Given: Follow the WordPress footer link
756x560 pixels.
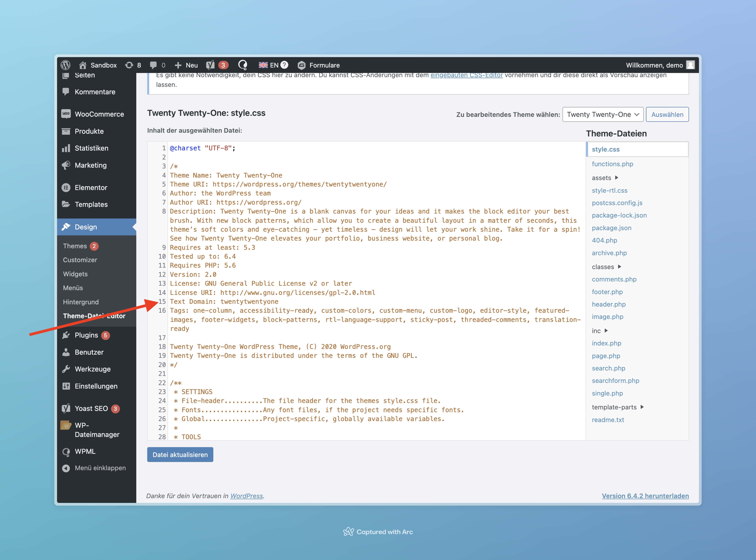Looking at the screenshot, I should (247, 496).
